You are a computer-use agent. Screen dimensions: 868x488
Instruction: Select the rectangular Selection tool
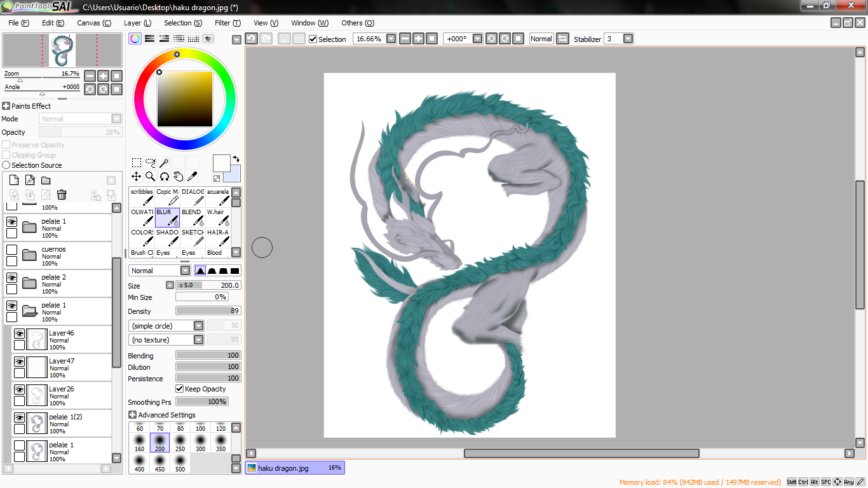pos(136,163)
